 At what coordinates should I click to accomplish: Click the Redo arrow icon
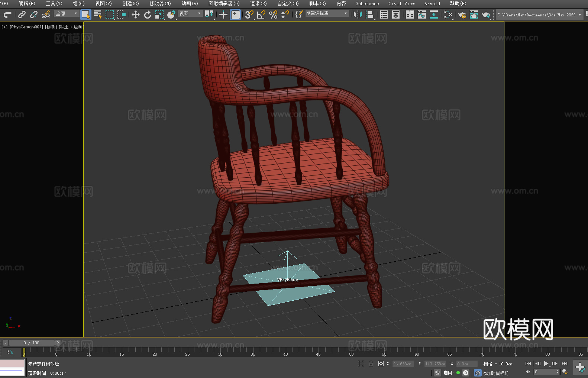(x=7, y=14)
